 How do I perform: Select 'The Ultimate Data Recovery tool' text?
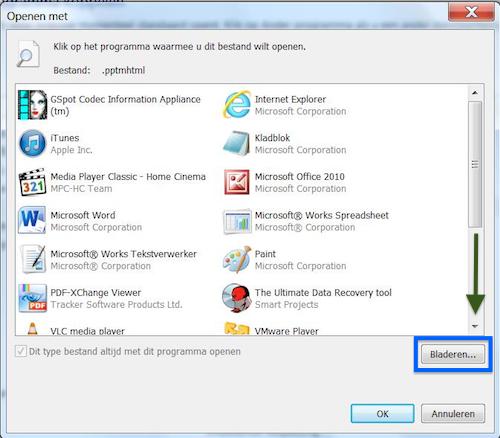pos(323,293)
